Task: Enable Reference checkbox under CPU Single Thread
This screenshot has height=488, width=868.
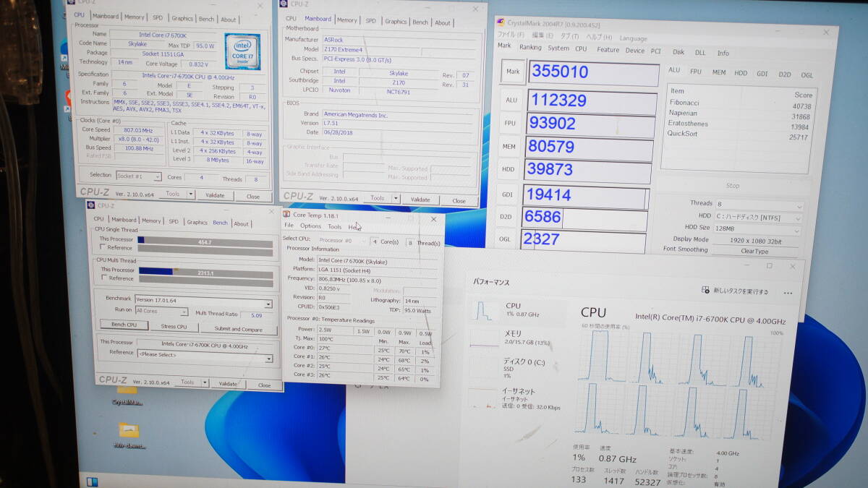Action: pyautogui.click(x=103, y=248)
